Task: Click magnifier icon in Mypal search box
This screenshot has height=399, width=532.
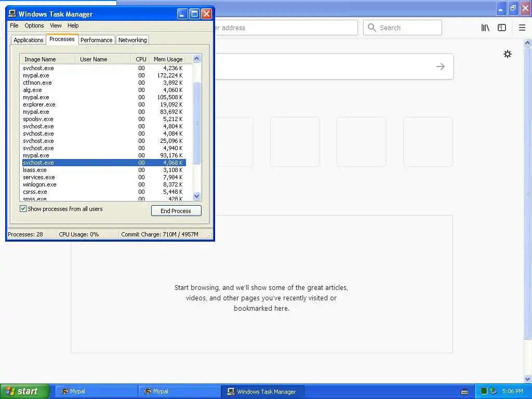Action: (x=372, y=28)
